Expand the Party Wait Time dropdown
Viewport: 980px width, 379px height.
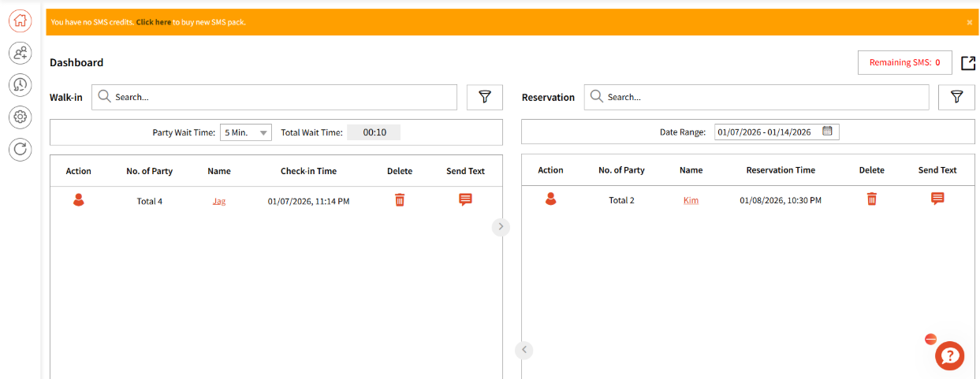pyautogui.click(x=246, y=132)
